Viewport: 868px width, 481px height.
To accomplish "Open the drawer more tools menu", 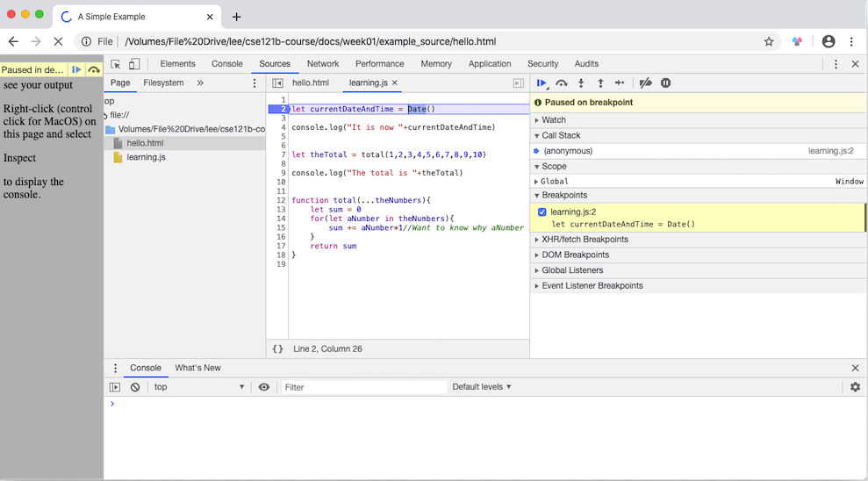I will (x=115, y=368).
